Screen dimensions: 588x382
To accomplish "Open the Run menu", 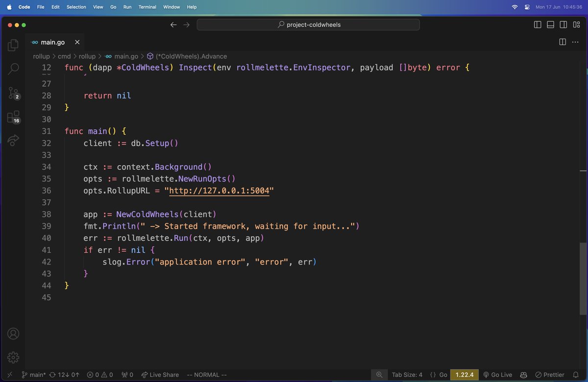I will 127,7.
